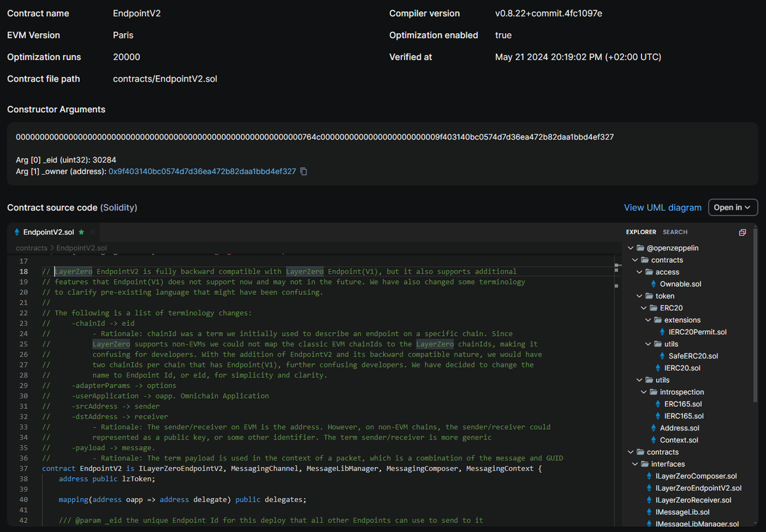The image size is (766, 532).
Task: Collapse the ERC20 folder chevron
Action: 645,308
